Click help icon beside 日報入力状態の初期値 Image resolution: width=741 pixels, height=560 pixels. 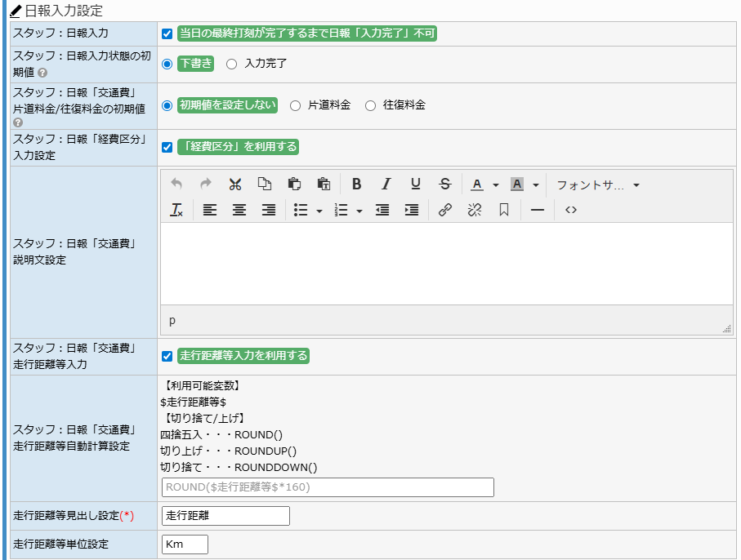42,73
